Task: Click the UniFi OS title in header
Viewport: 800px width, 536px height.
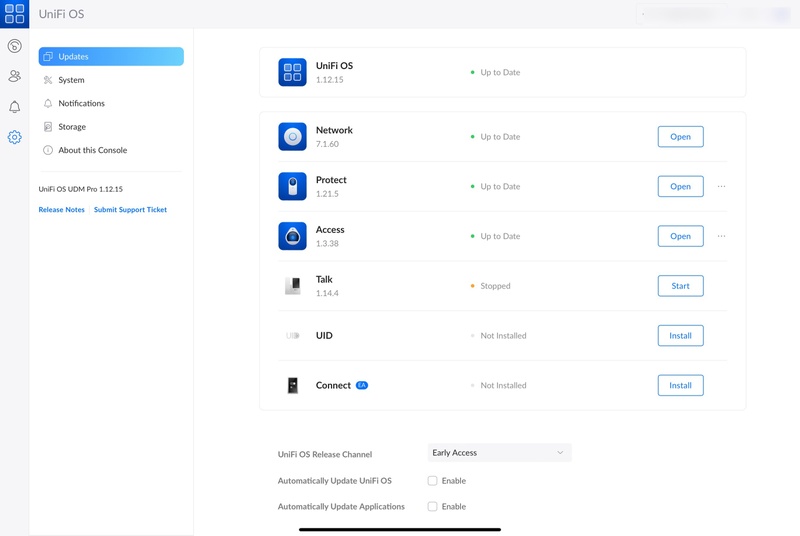Action: [x=61, y=14]
